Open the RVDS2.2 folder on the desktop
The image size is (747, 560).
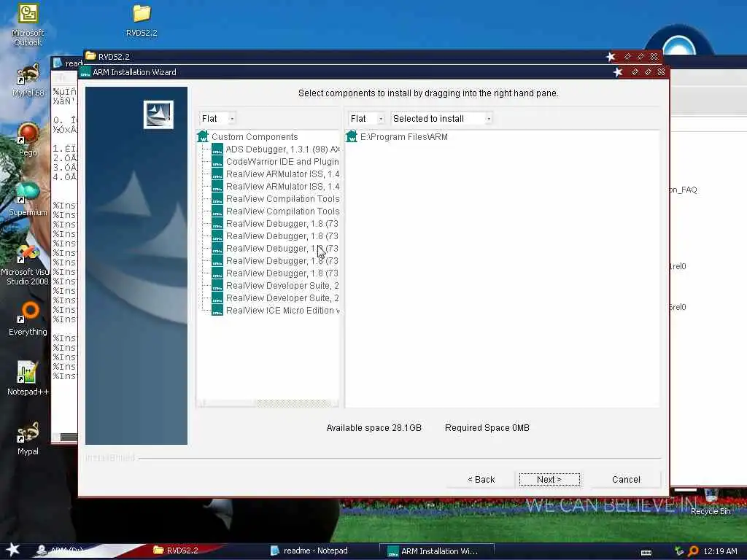point(142,21)
